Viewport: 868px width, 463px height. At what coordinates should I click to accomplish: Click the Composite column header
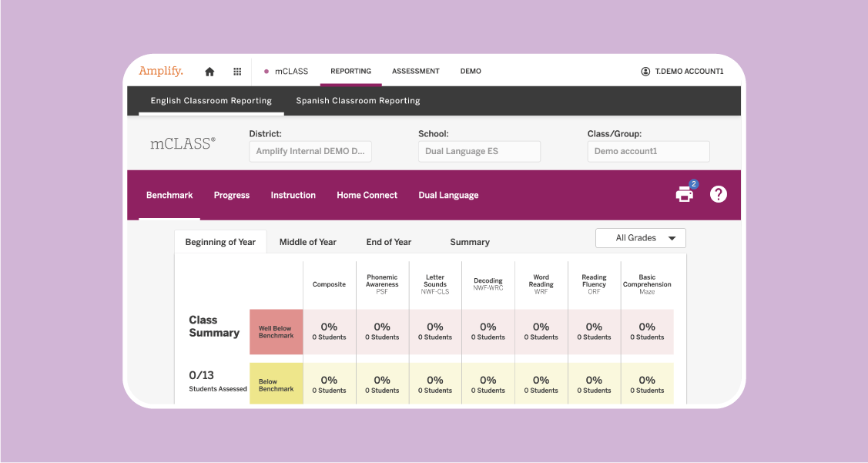pyautogui.click(x=329, y=285)
